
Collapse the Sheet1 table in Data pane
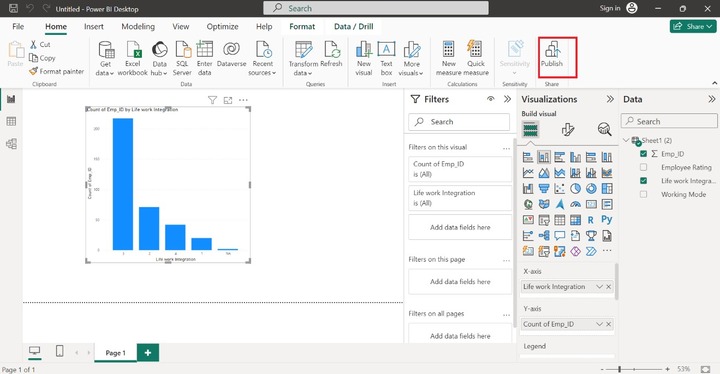pyautogui.click(x=626, y=140)
